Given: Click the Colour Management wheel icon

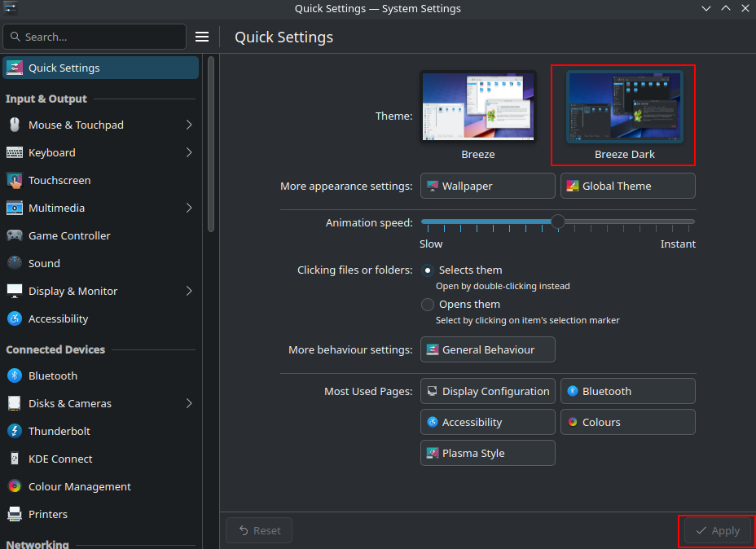Looking at the screenshot, I should [x=15, y=486].
